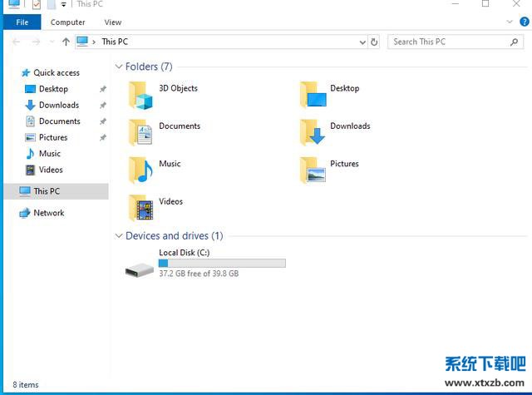
Task: Click inside the Search This PC box
Action: coord(447,42)
